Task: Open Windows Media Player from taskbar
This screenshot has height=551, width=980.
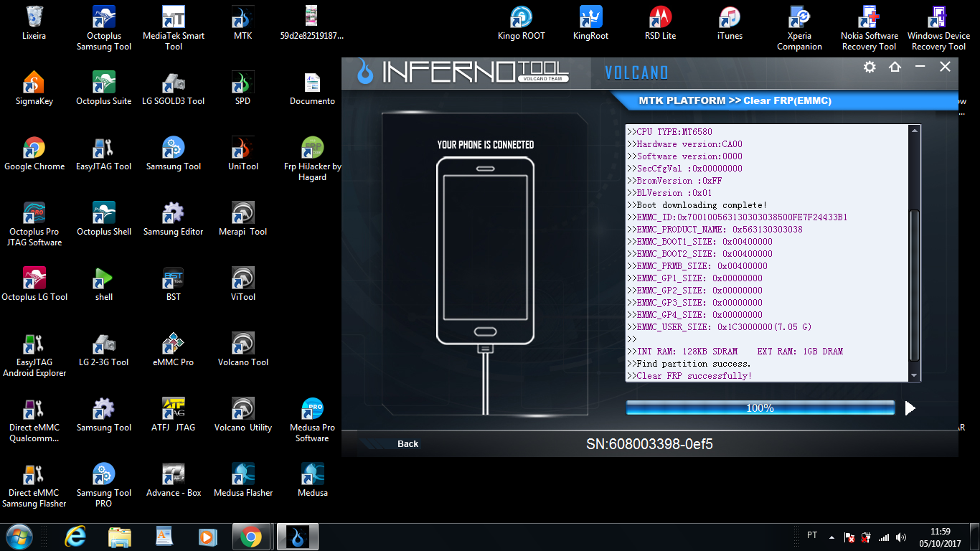Action: pos(207,537)
